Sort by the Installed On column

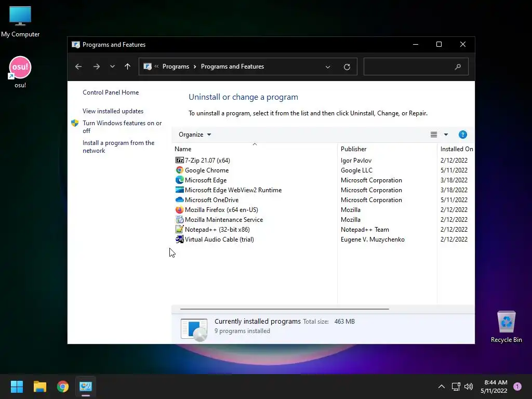(x=456, y=149)
